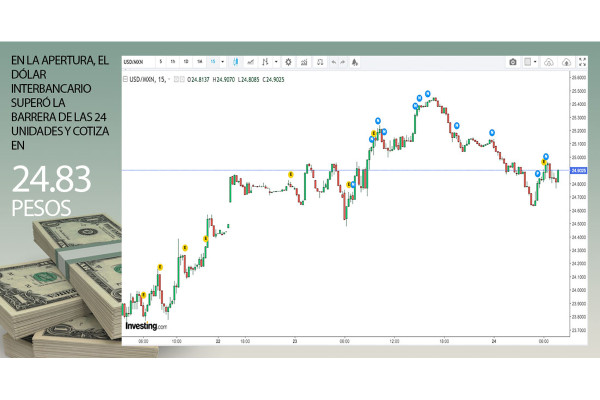
Task: Click the blue 24.9025 current price label
Action: tap(579, 170)
